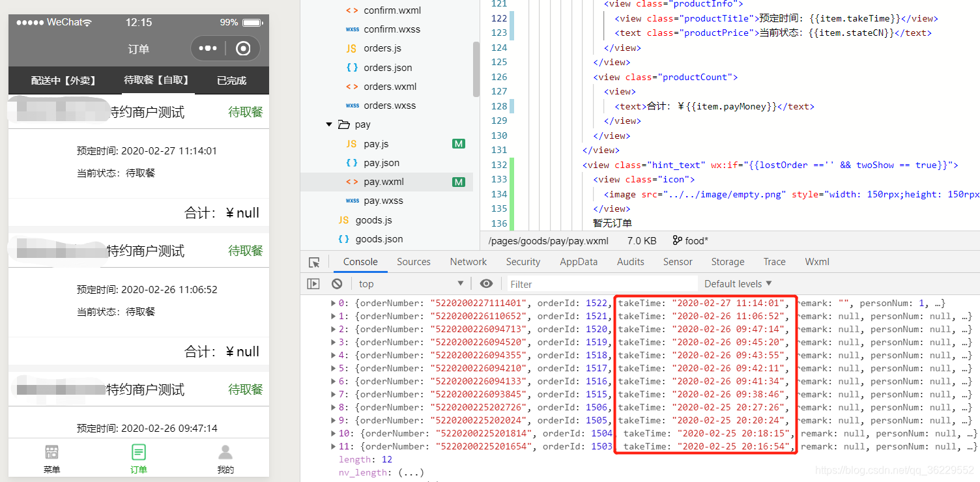Click the green 待取餐 status link
The height and width of the screenshot is (482, 980).
(x=245, y=111)
